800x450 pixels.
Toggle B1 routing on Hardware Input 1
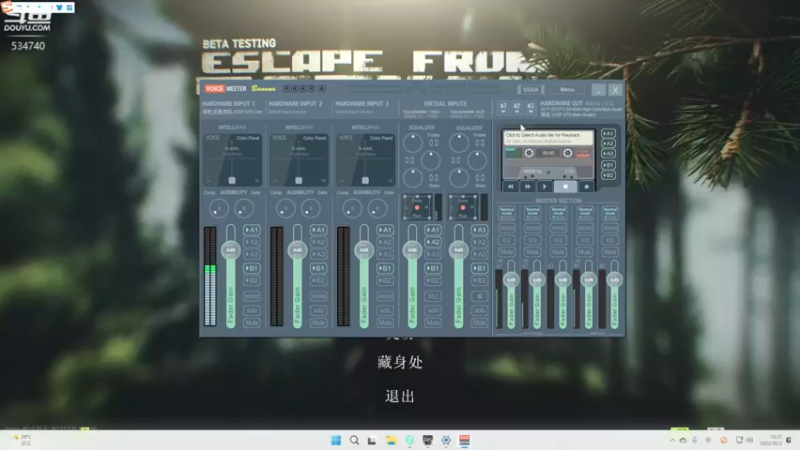(252, 268)
